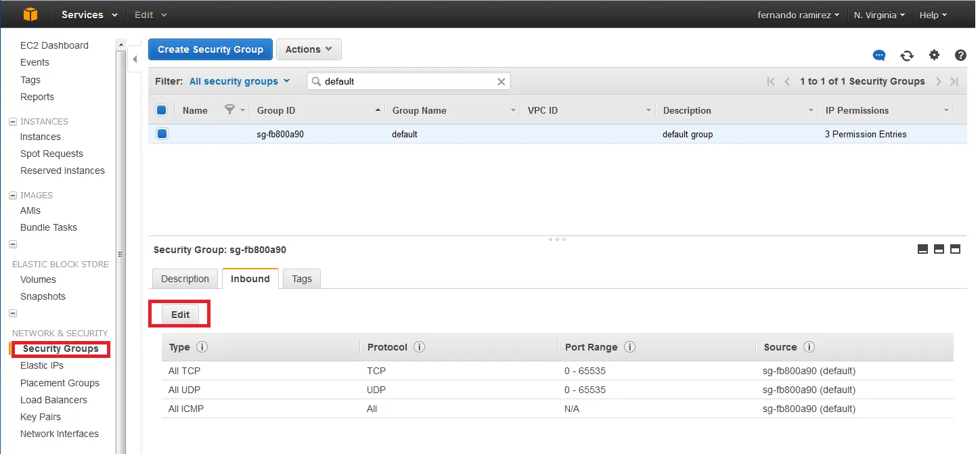Open the Description column dropdown arrow
Image resolution: width=980 pixels, height=454 pixels.
[811, 110]
